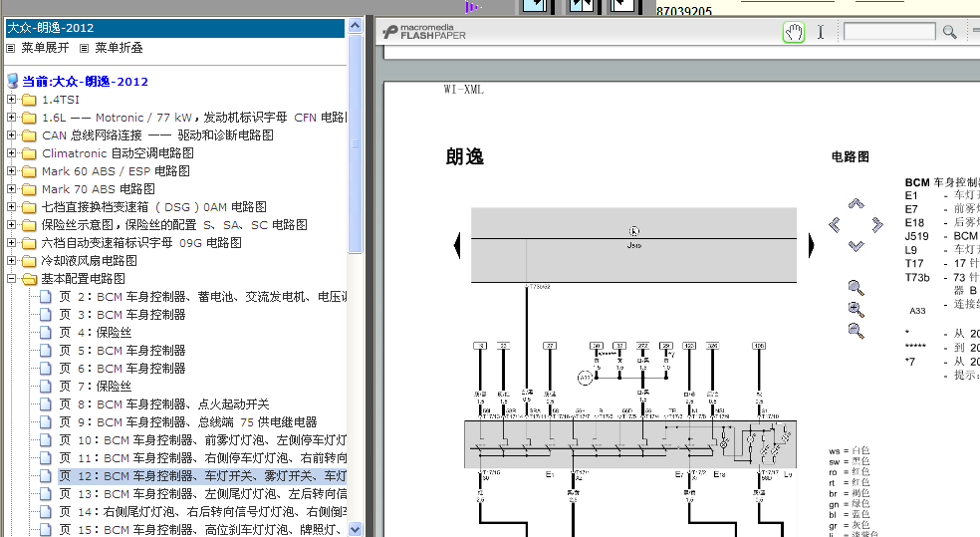Click the Macromedia FlashPaper logo
Viewport: 980px width, 537px height.
(x=424, y=32)
